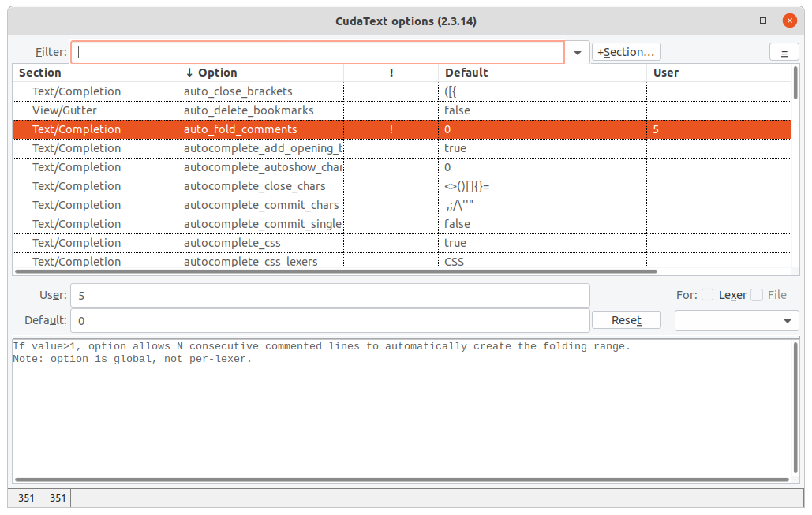Click the Default value field

coord(330,321)
